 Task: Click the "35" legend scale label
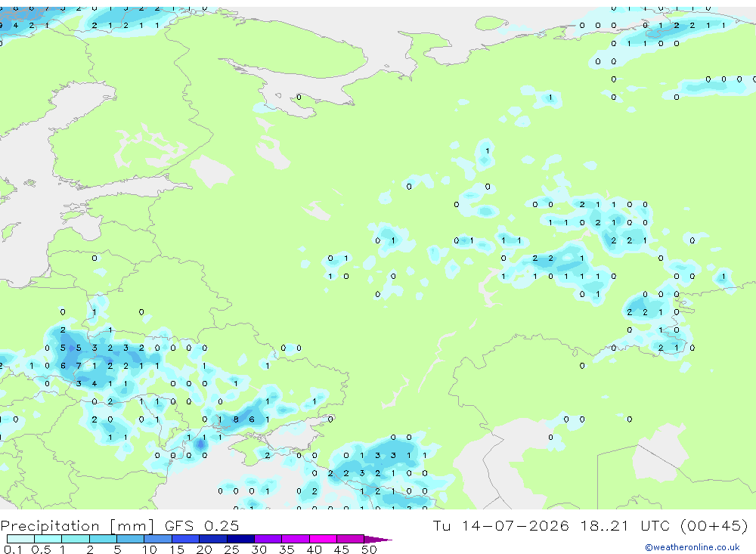(x=287, y=549)
